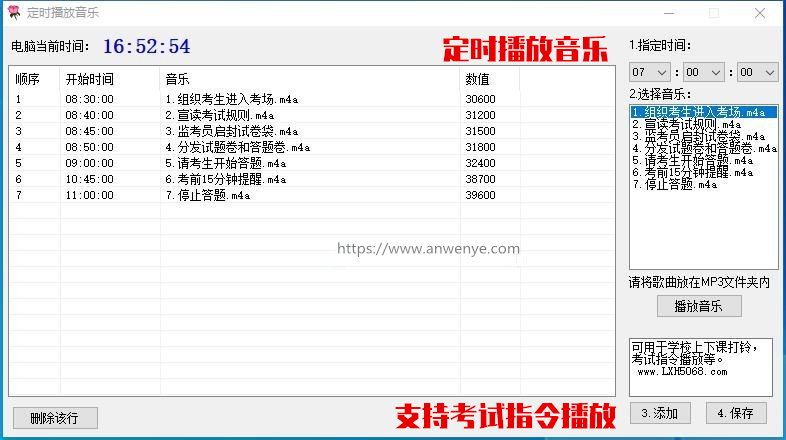Click the 数值 column header
The height and width of the screenshot is (440, 786).
[477, 79]
